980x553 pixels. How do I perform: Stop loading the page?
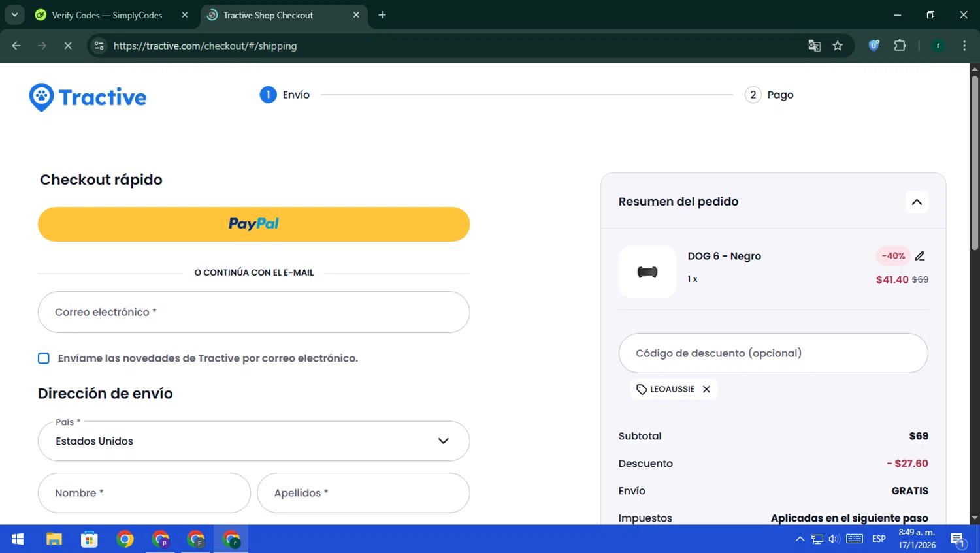point(67,46)
